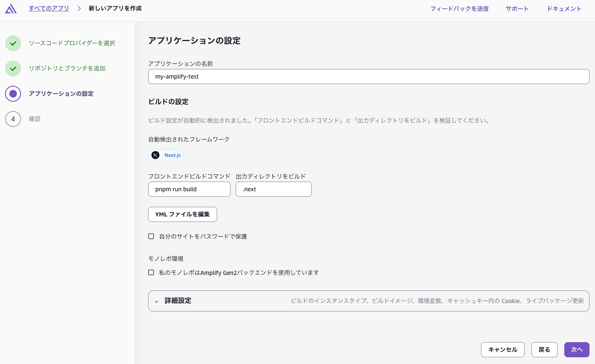Click the 戻る button
The height and width of the screenshot is (364, 595).
[x=544, y=349]
